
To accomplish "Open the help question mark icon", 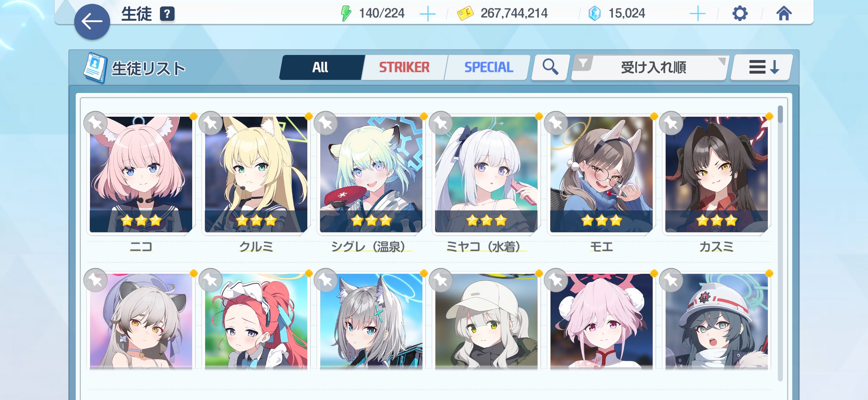I will pyautogui.click(x=167, y=14).
